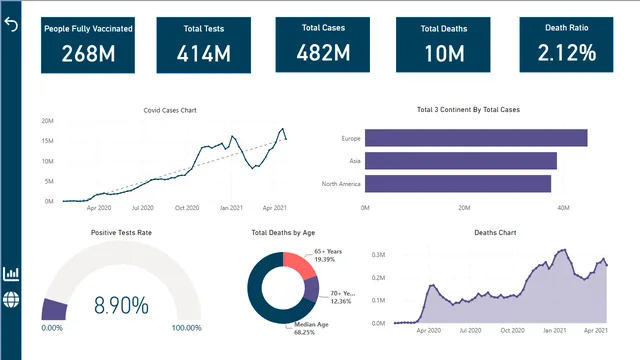The height and width of the screenshot is (360, 640).
Task: Click the Europe axis label
Action: pyautogui.click(x=351, y=138)
